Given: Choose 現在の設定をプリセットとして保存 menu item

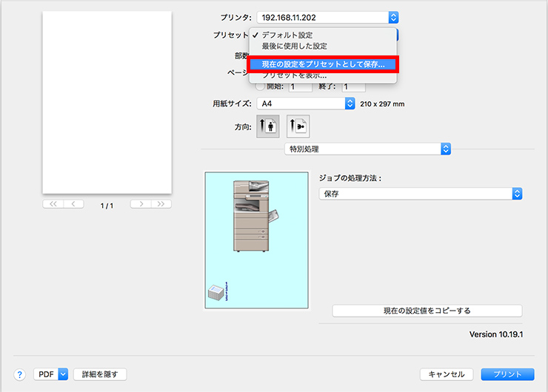Looking at the screenshot, I should (x=323, y=64).
